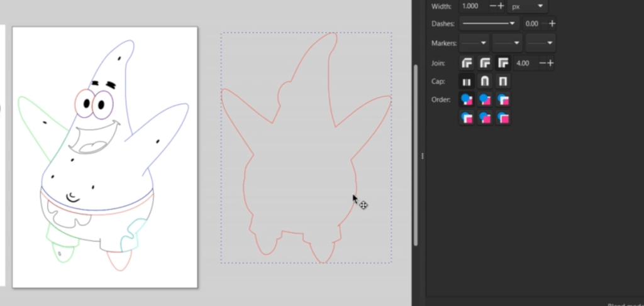The height and width of the screenshot is (306, 644).
Task: Decrease miter limit with the minus button
Action: [x=540, y=63]
